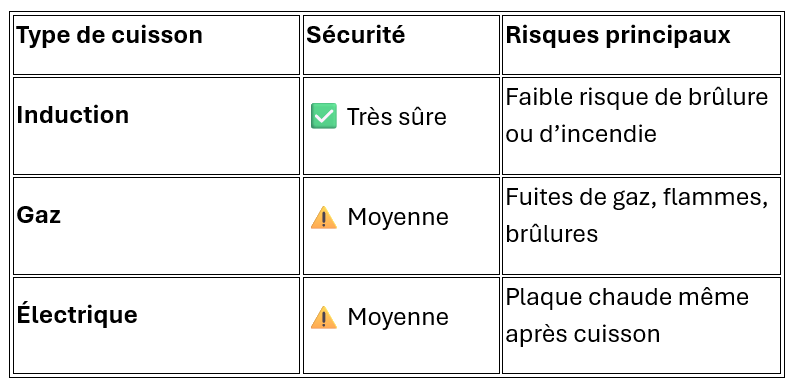Click Moyenne text in the Gaz row

pos(398,217)
